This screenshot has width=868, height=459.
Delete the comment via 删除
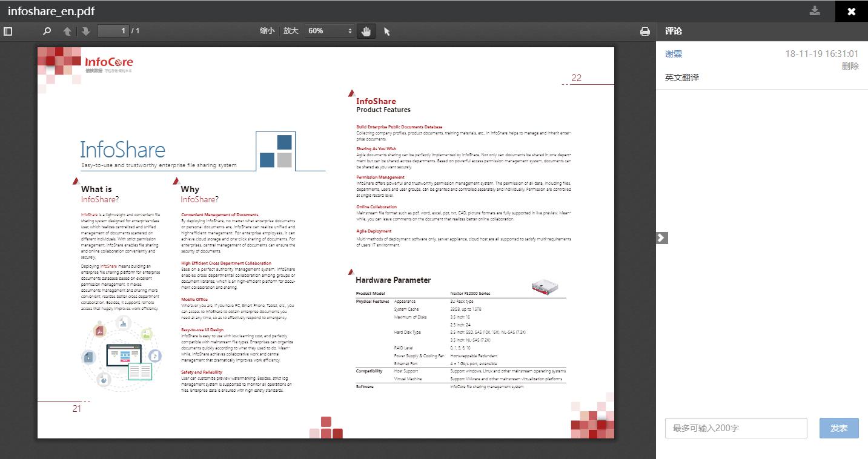tap(850, 66)
